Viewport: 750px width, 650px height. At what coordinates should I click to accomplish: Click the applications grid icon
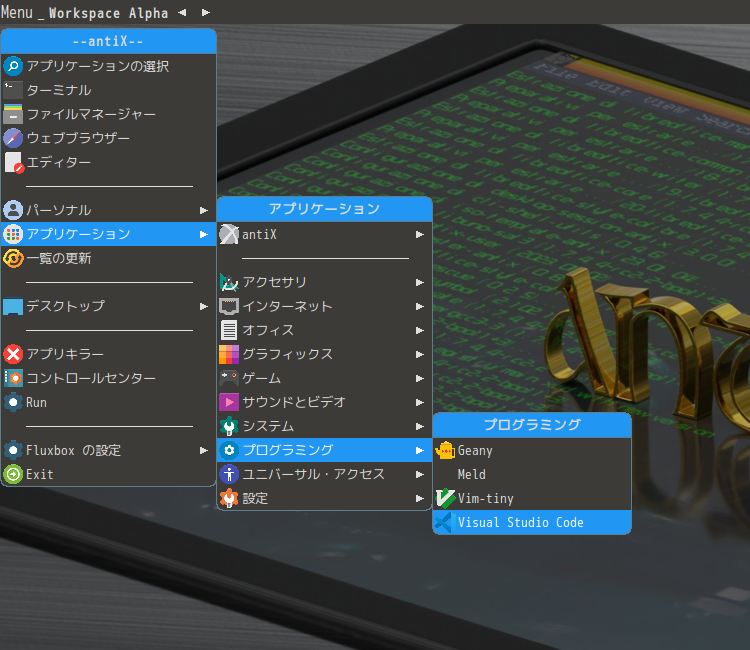tap(13, 234)
